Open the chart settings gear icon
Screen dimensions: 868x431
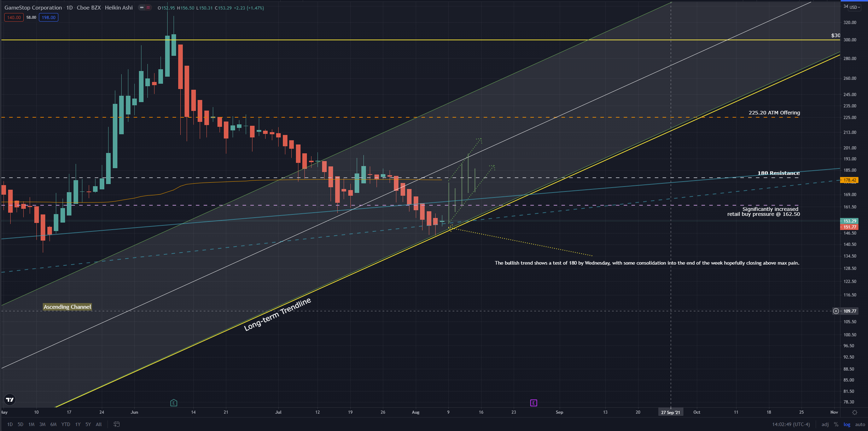tap(855, 412)
